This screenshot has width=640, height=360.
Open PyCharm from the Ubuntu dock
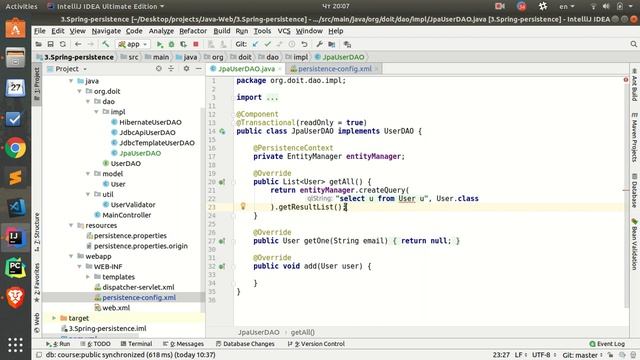[16, 268]
